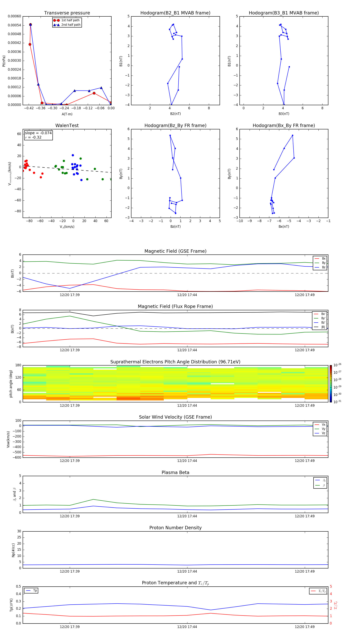Select the Bx entry in GSE magnetic field legend

click(x=320, y=259)
